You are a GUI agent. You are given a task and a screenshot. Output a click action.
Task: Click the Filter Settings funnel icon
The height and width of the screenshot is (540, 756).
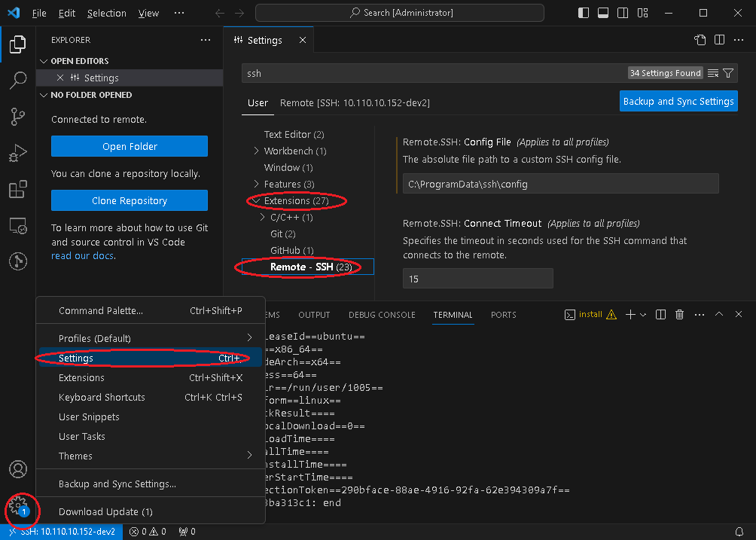click(727, 72)
